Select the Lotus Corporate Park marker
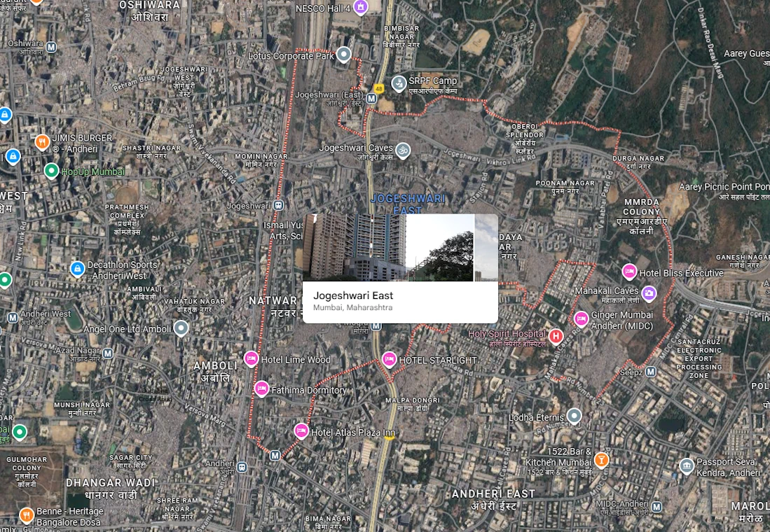Viewport: 770px width, 532px height. [343, 55]
